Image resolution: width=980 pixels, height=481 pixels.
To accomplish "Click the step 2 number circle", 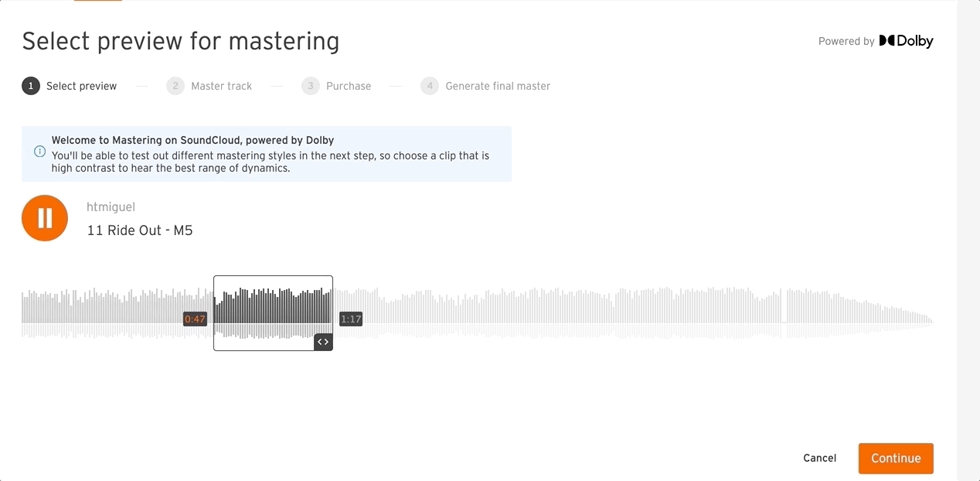I will tap(175, 86).
